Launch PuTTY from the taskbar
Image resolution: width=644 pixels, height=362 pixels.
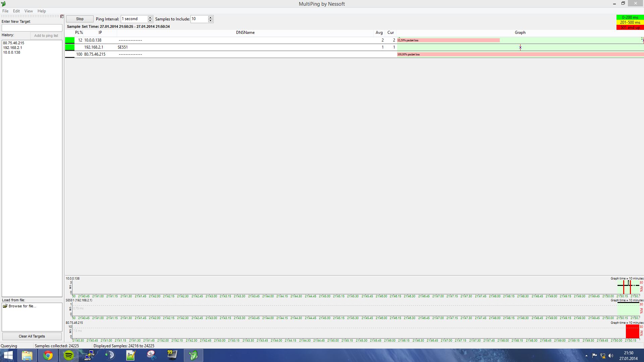[90, 355]
